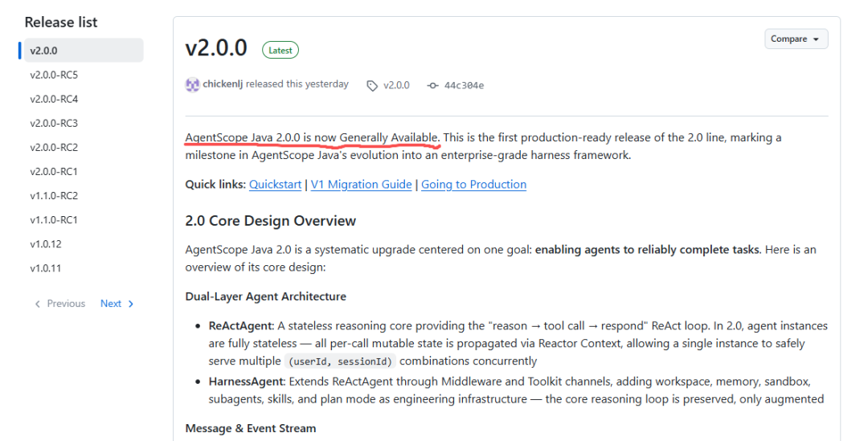Screen dimensions: 868x441
Task: Click the tag icon beside v2.0.0
Action: click(372, 86)
